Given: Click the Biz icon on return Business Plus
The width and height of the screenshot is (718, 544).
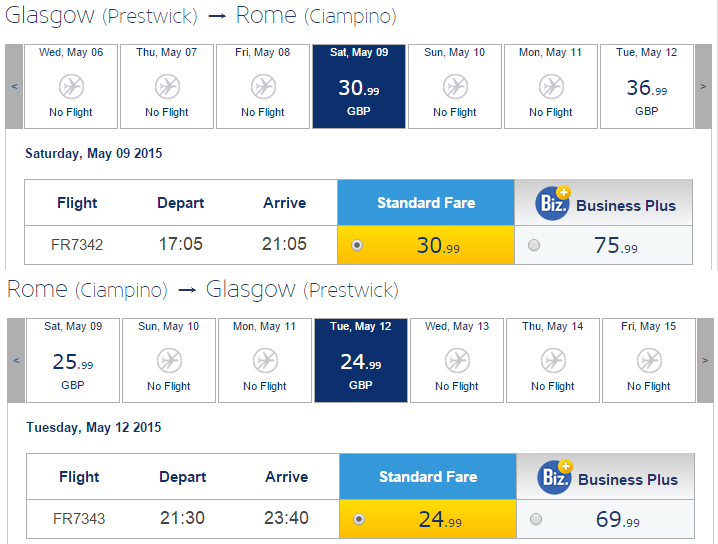Looking at the screenshot, I should 555,478.
